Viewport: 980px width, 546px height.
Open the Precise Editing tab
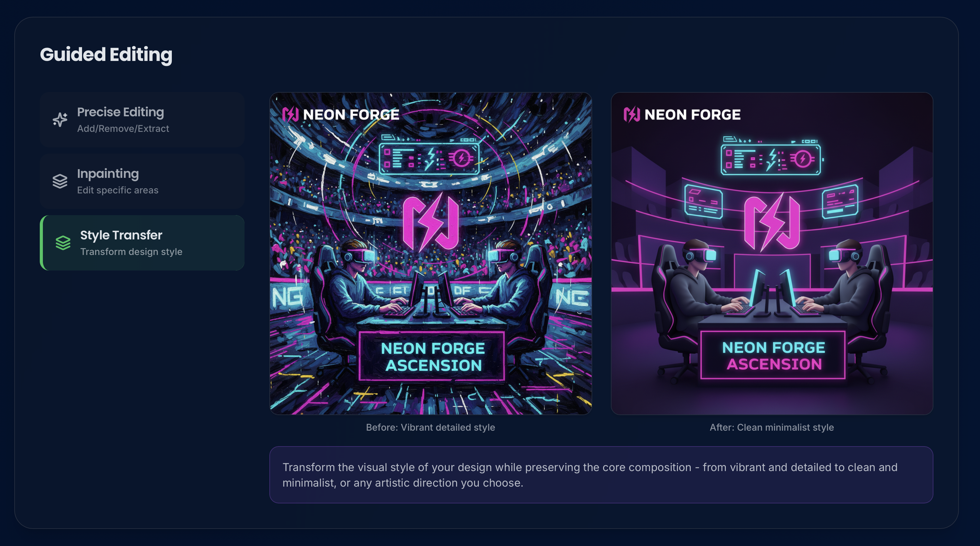click(142, 120)
